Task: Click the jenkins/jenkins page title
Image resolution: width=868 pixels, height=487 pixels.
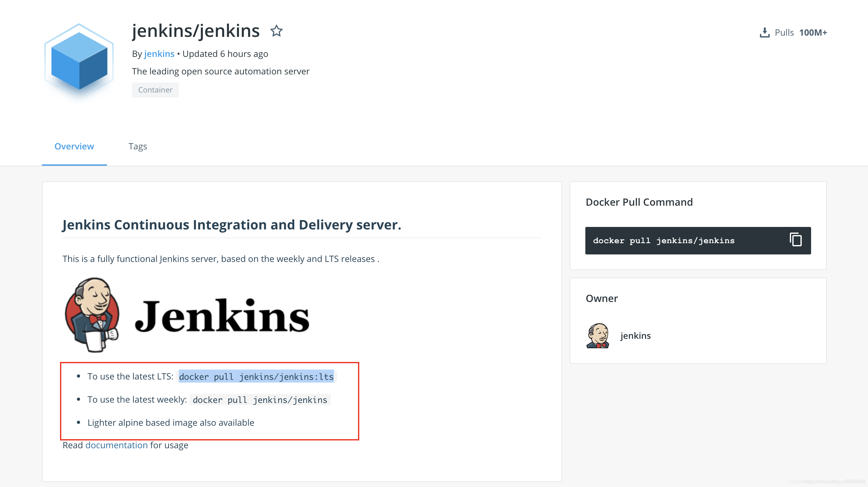Action: click(196, 31)
